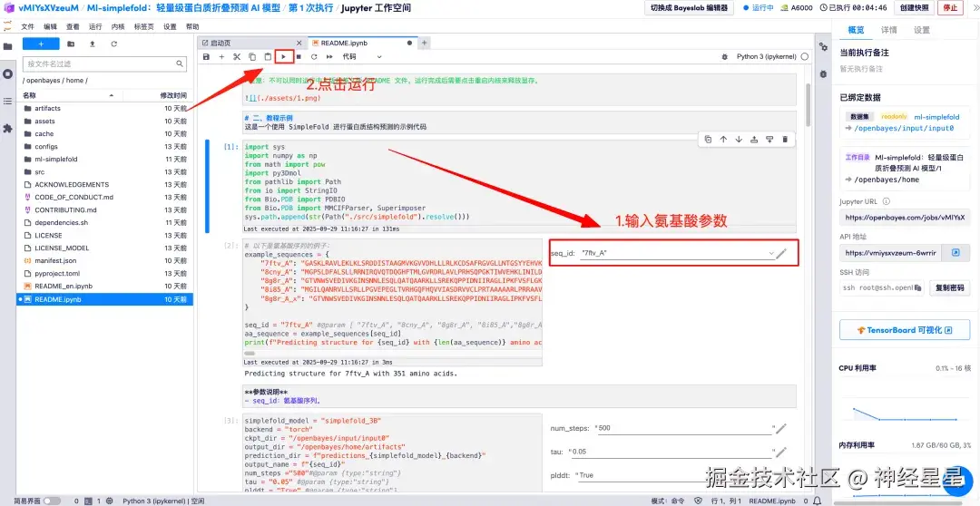Viewport: 980px width, 506px height.
Task: Paste cell using the clipboard icon
Action: pyautogui.click(x=268, y=56)
